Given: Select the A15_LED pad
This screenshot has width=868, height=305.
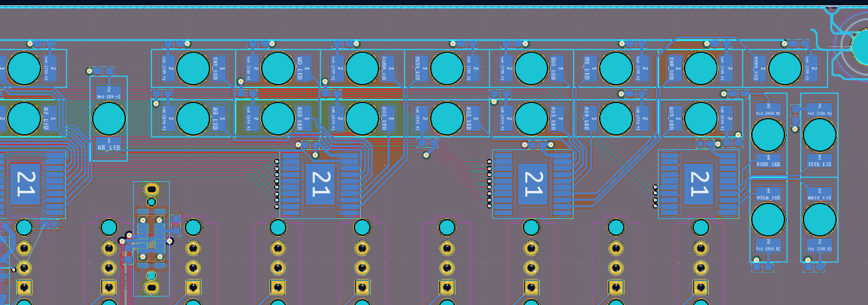Looking at the screenshot, I should coord(675,118).
